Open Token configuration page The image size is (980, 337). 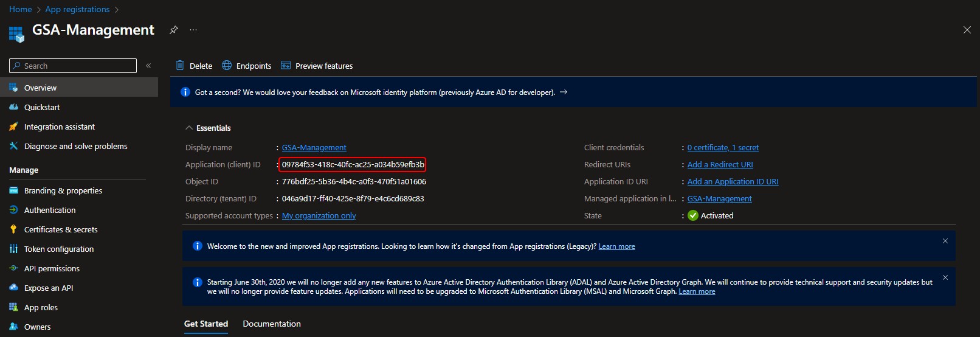(59, 249)
